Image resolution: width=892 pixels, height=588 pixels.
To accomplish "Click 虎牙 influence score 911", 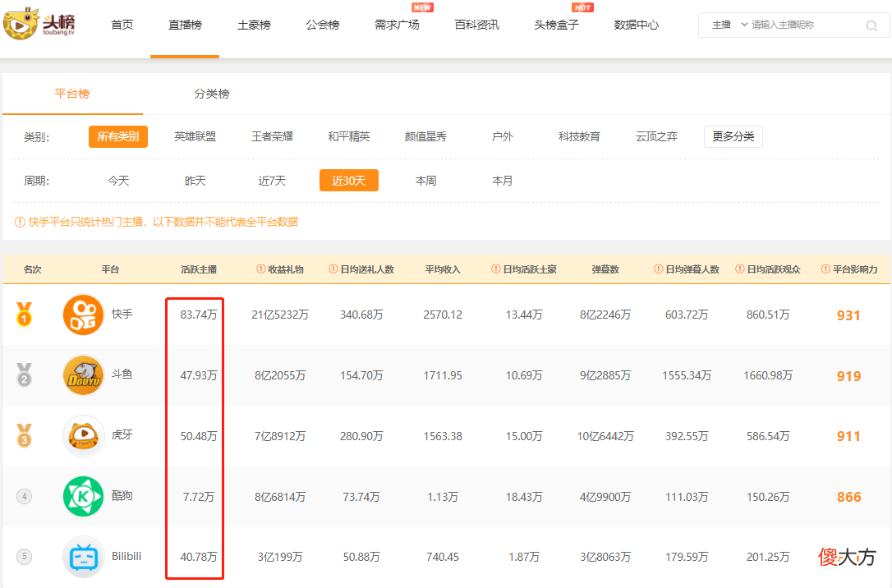I will click(848, 437).
